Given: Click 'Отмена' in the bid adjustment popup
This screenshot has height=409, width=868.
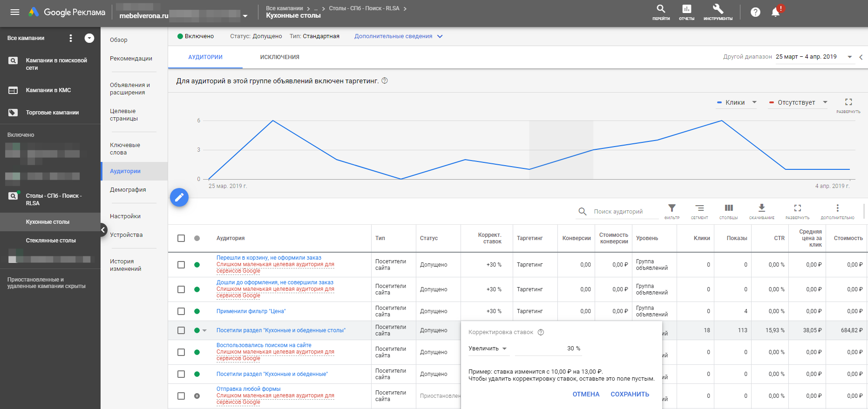Looking at the screenshot, I should pos(586,394).
